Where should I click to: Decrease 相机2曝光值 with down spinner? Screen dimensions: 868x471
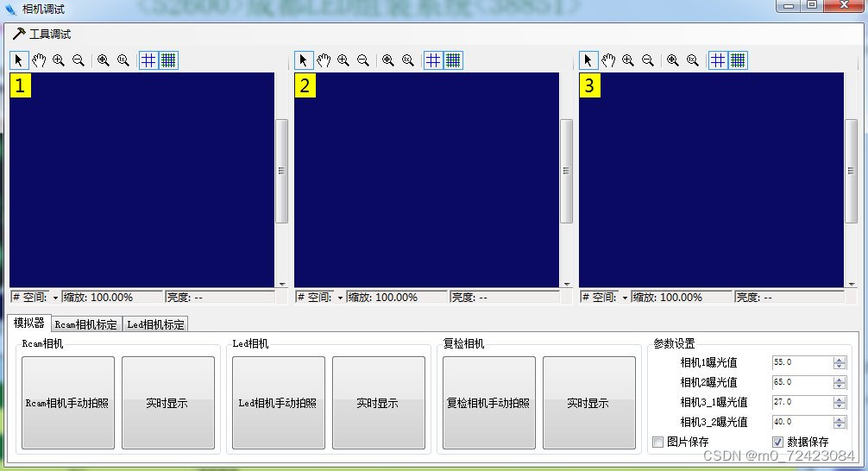840,386
